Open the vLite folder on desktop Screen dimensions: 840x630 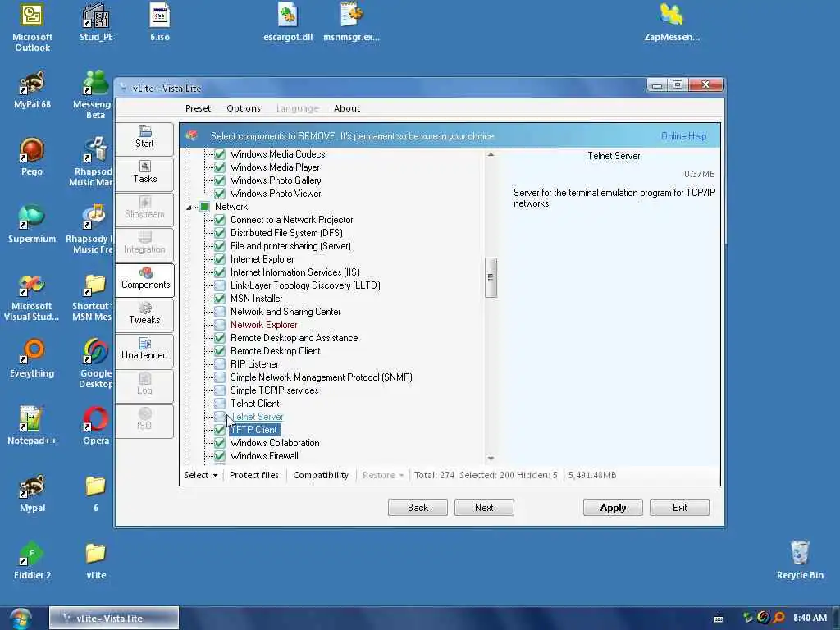pyautogui.click(x=96, y=560)
